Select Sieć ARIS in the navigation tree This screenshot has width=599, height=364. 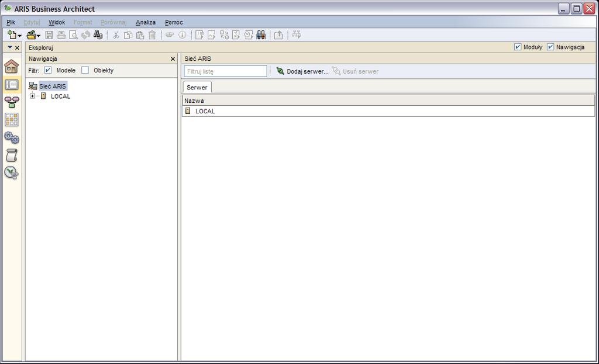pos(53,86)
